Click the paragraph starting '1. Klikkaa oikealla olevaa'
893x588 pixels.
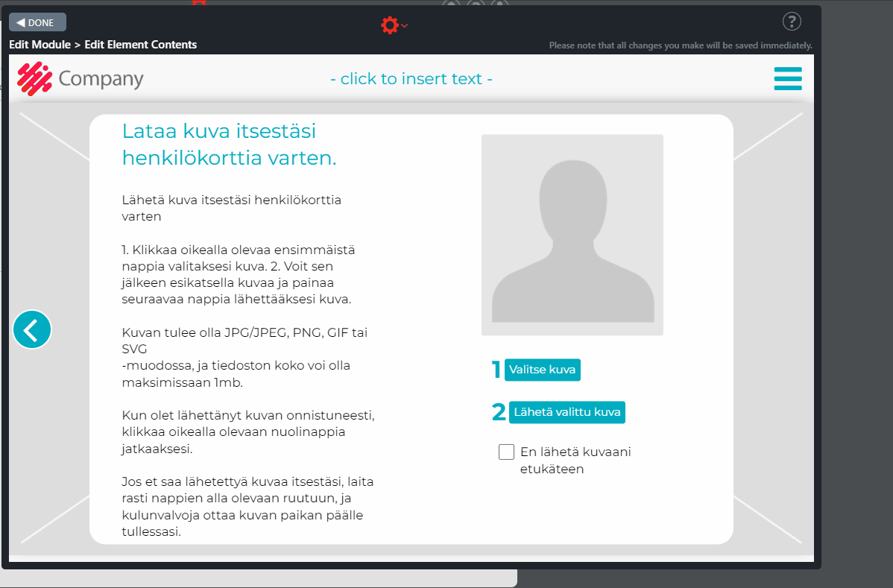(x=239, y=274)
